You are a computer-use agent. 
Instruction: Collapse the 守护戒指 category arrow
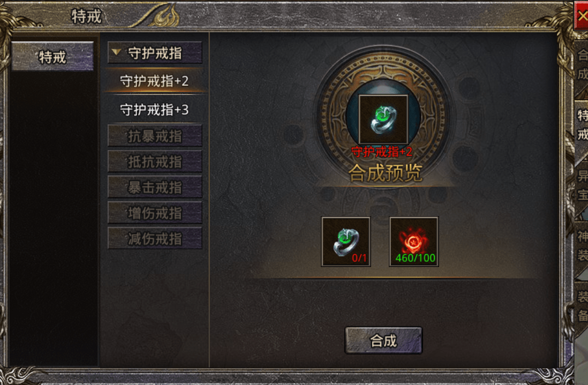116,52
